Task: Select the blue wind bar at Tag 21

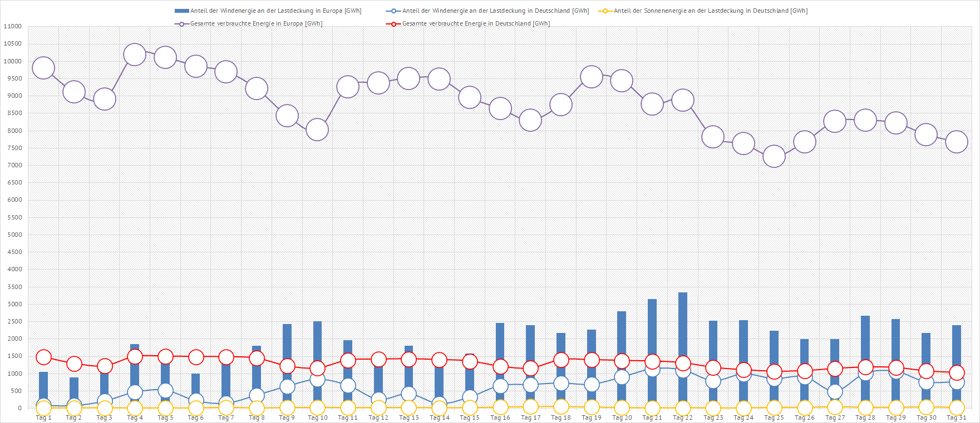Action: 652,328
